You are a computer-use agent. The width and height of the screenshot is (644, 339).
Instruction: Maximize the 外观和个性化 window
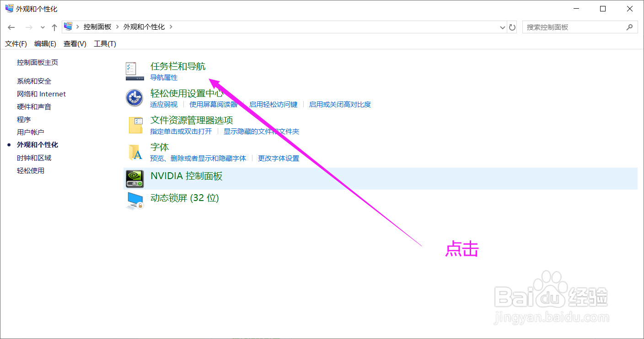pos(603,9)
